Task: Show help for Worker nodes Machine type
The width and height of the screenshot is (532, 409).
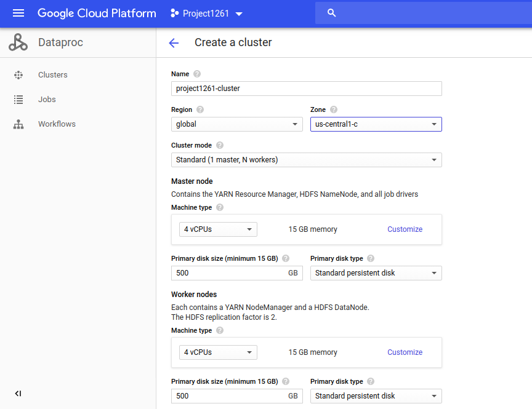Action: (220, 330)
